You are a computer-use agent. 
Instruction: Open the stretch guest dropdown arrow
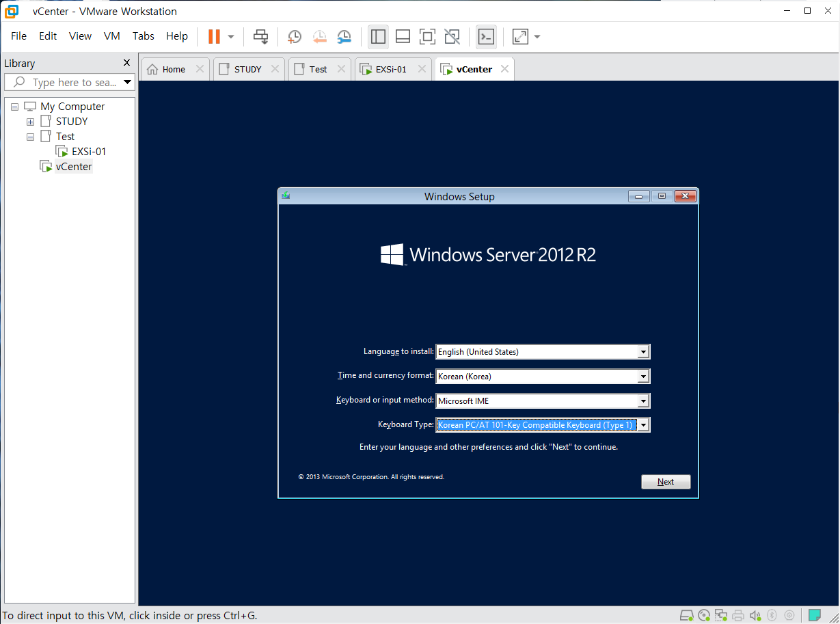click(537, 36)
